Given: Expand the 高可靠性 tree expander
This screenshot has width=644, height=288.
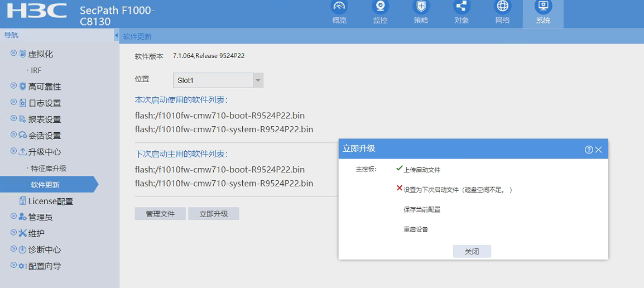Looking at the screenshot, I should coord(13,86).
